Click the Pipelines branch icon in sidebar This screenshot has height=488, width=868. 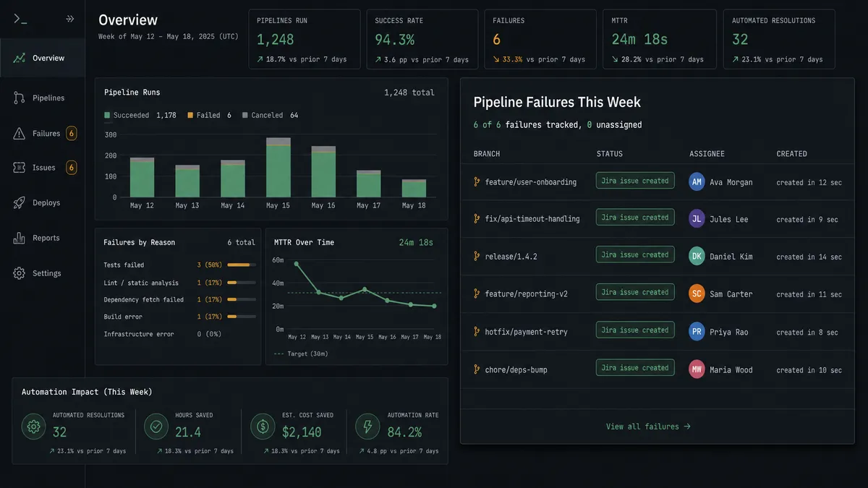click(20, 98)
